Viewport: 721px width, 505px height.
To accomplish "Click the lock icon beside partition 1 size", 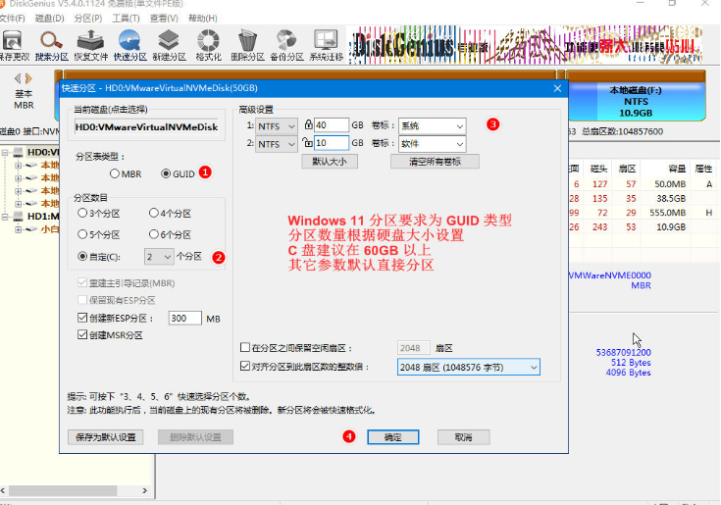I will (x=308, y=126).
